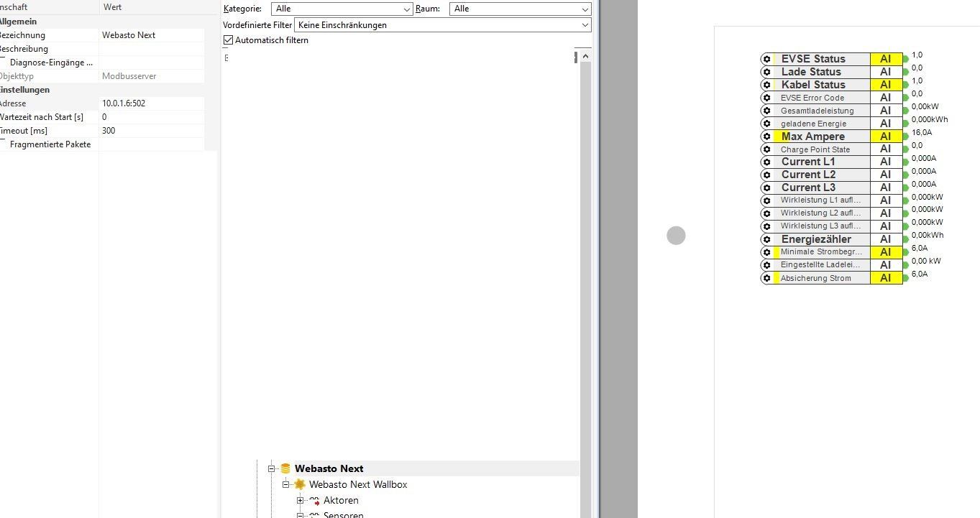Open gear icon of Wirkleistung L3 block

766,226
